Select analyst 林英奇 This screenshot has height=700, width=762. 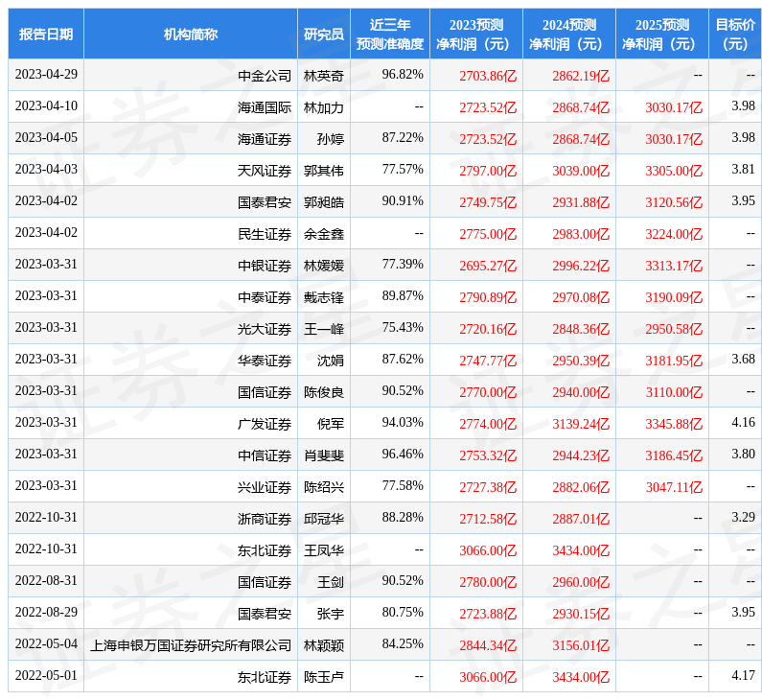tap(323, 75)
